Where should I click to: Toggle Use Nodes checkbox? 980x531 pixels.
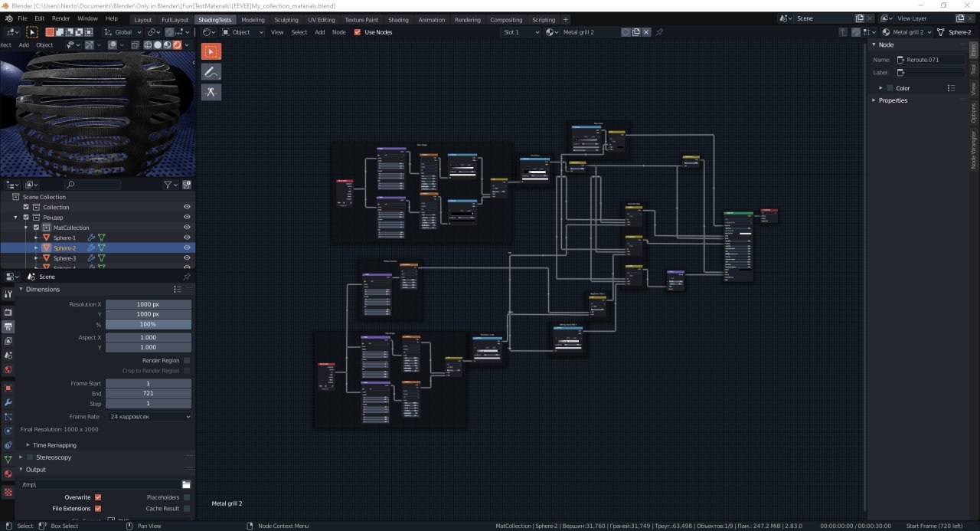click(x=358, y=32)
